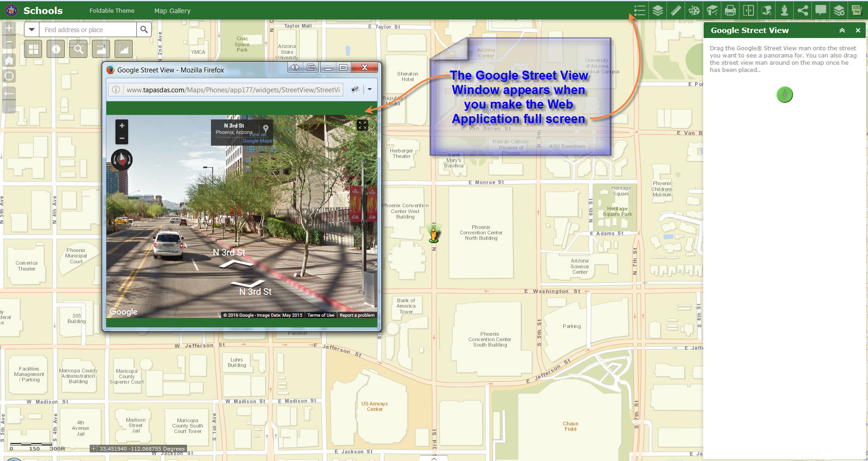Viewport: 868px width, 461px height.
Task: Open the last header widget icon
Action: point(857,10)
